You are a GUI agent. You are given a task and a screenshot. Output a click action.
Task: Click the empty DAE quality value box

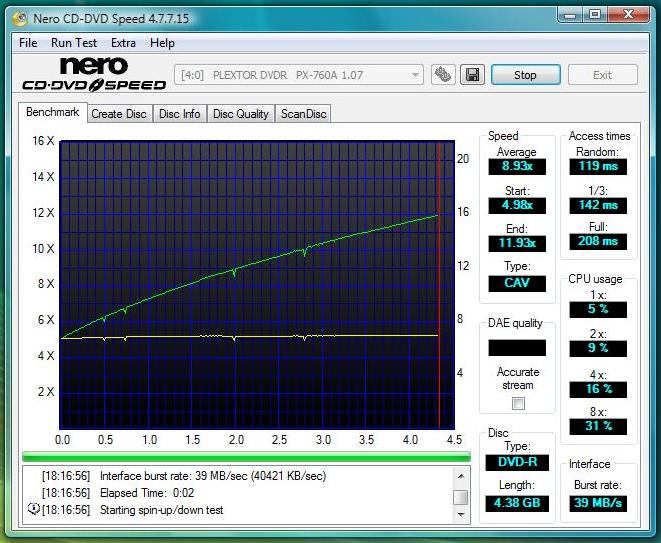pos(517,348)
